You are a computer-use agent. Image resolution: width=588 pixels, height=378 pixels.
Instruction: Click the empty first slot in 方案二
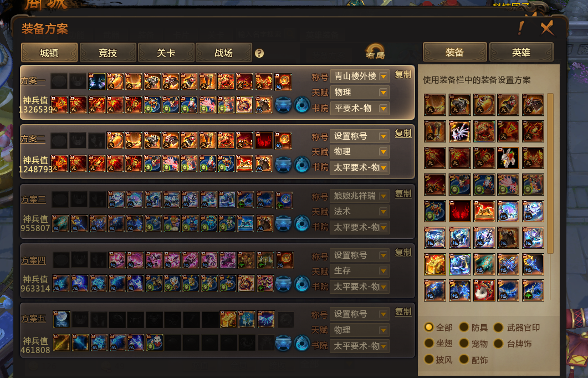point(59,141)
